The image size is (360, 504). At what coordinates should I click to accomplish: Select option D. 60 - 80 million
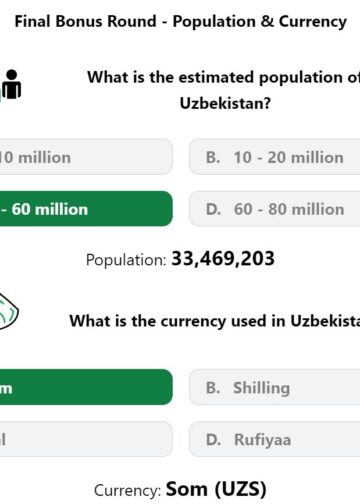pos(274,209)
